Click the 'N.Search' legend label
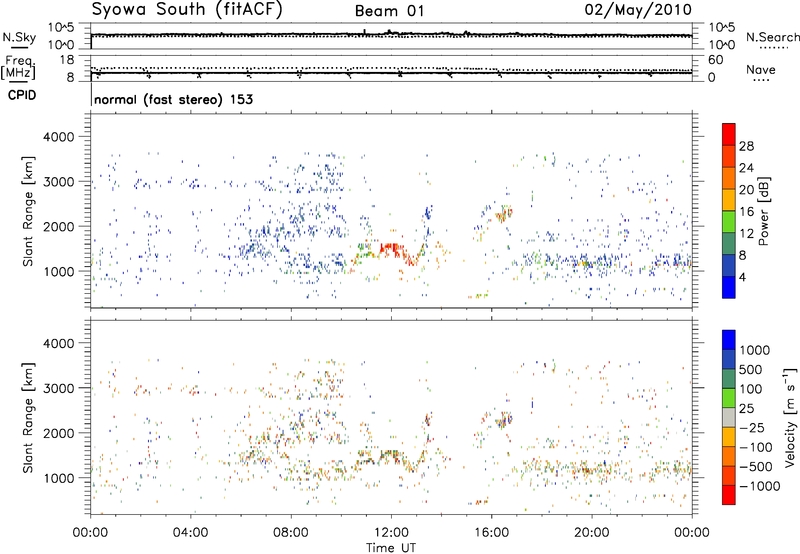 [772, 37]
